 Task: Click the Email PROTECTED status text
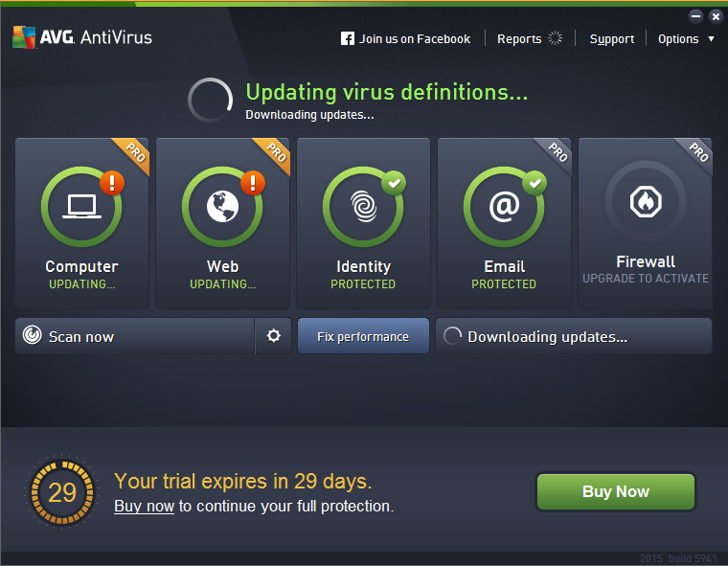(504, 284)
